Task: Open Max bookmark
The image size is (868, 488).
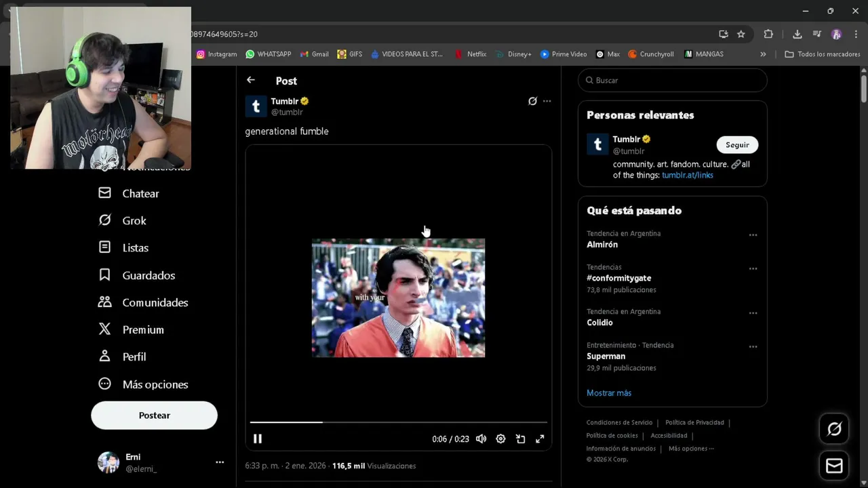Action: pos(608,54)
